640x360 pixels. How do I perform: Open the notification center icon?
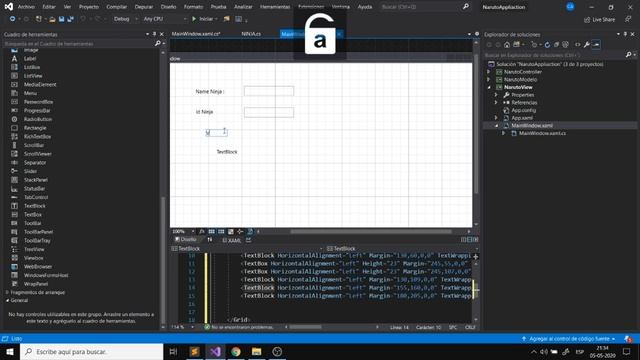(x=627, y=351)
